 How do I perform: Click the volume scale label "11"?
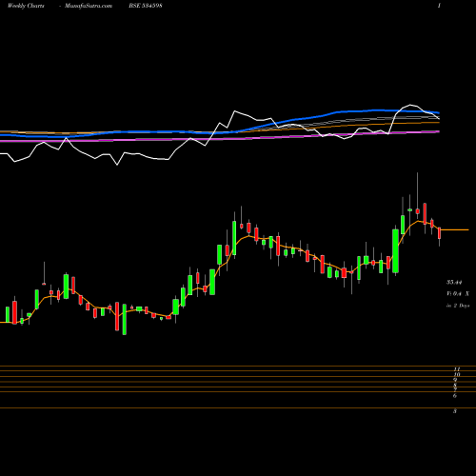point(457,369)
